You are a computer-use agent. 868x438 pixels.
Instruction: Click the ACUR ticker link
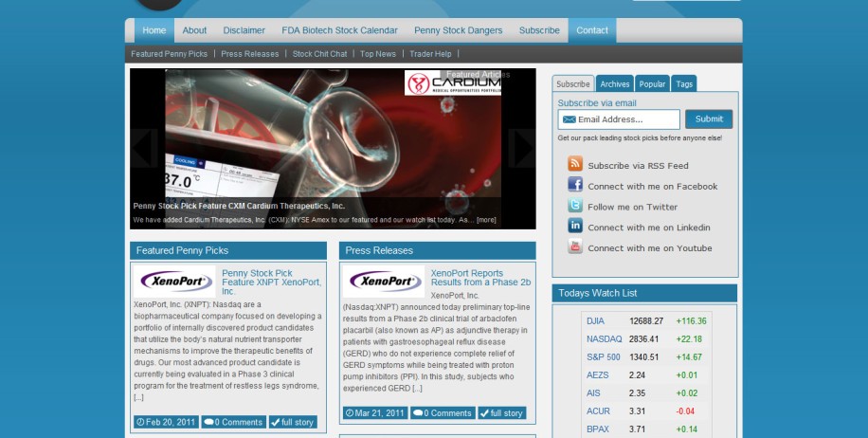point(599,411)
